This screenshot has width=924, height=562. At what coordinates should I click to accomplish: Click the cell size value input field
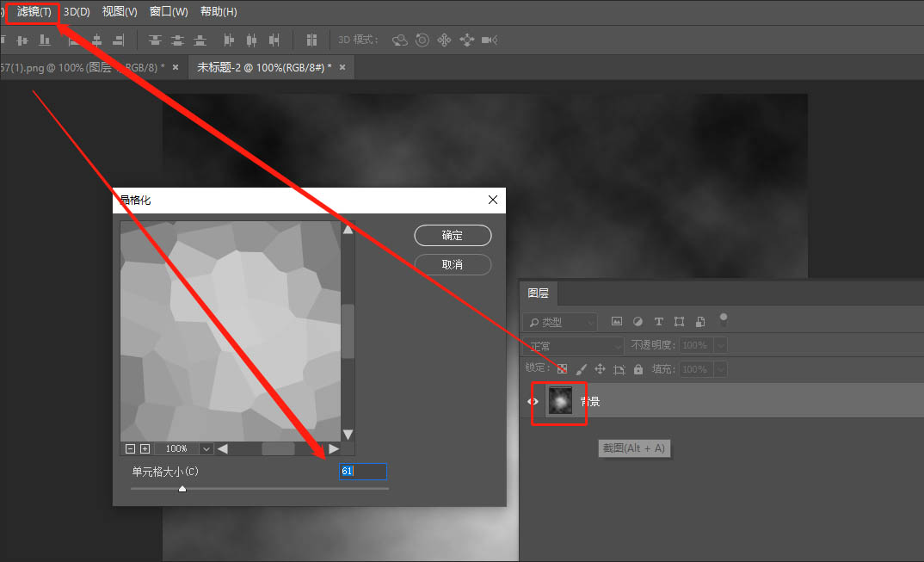(x=362, y=471)
